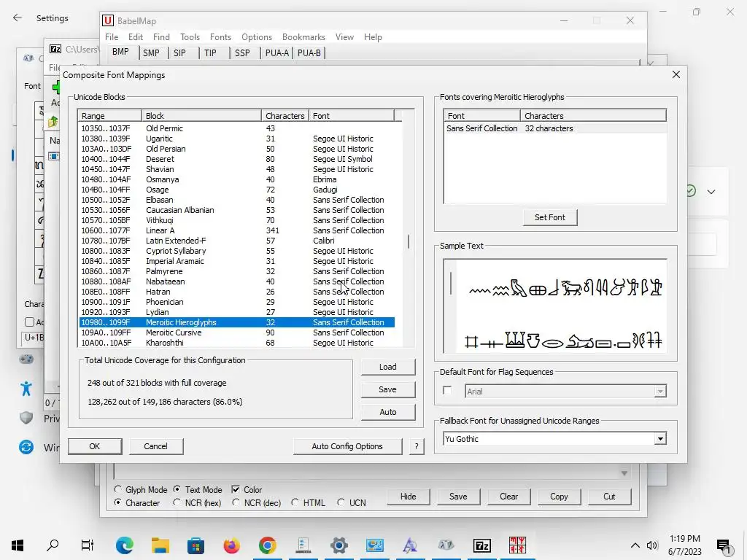Image resolution: width=747 pixels, height=560 pixels.
Task: Click the question mark help button
Action: click(x=417, y=446)
